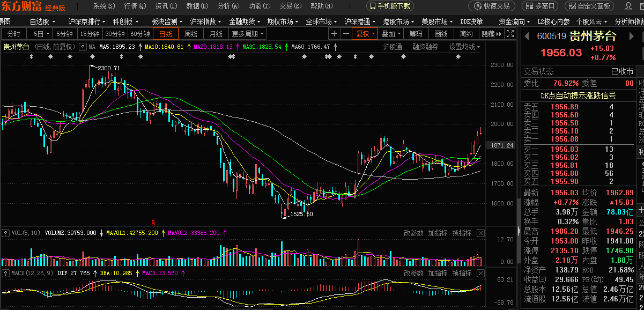644x310 pixels.
Task: Click the 快速交易 quick trade button
Action: 492,6
